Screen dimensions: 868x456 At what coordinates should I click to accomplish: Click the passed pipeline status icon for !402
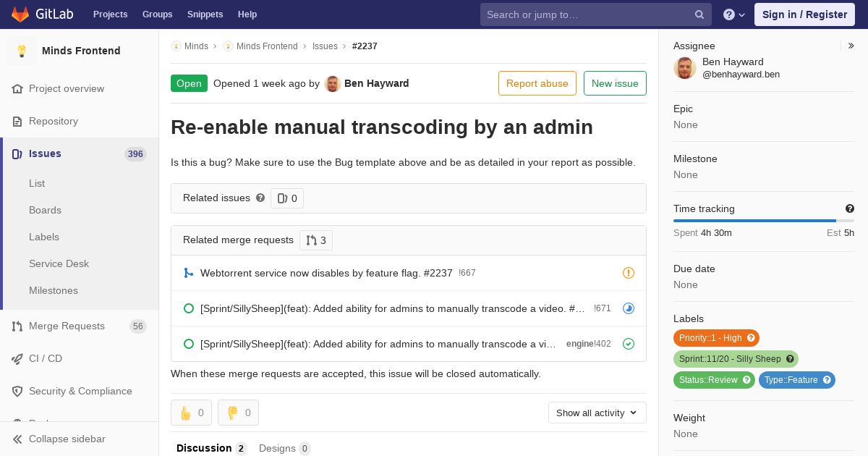629,344
